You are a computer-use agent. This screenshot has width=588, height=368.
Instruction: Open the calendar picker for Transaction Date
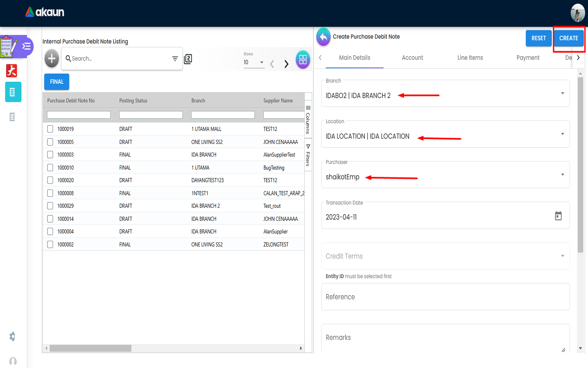(558, 216)
